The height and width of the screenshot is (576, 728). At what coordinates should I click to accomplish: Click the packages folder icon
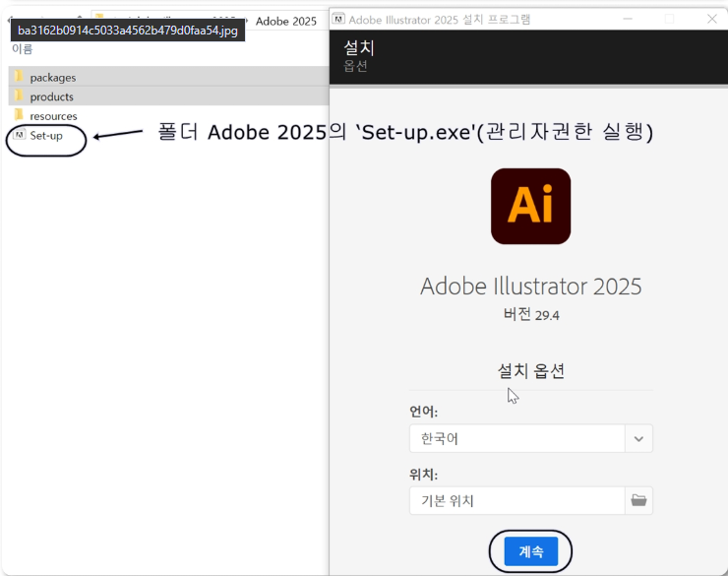tap(19, 77)
